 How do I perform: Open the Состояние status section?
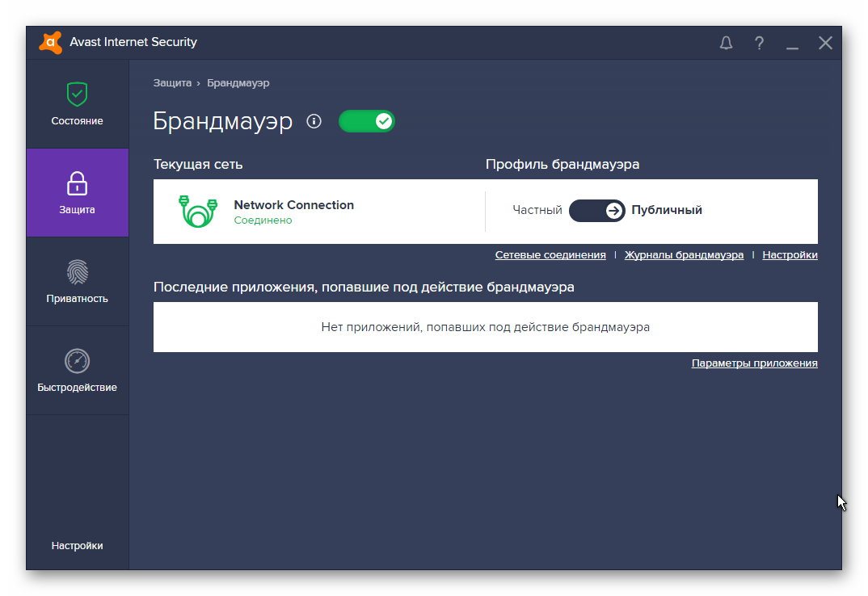point(77,104)
